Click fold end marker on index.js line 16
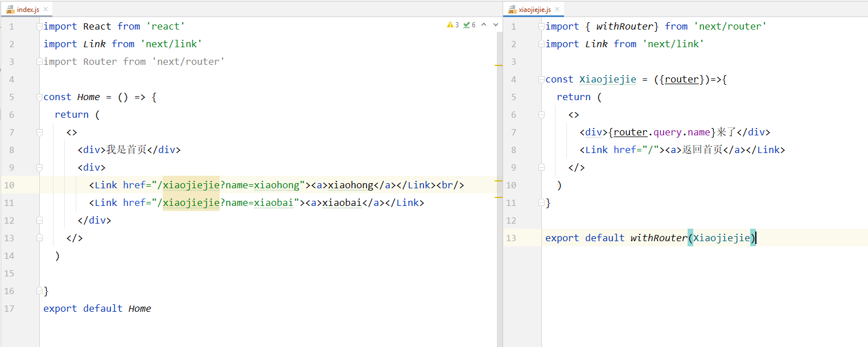The image size is (868, 347). 39,291
